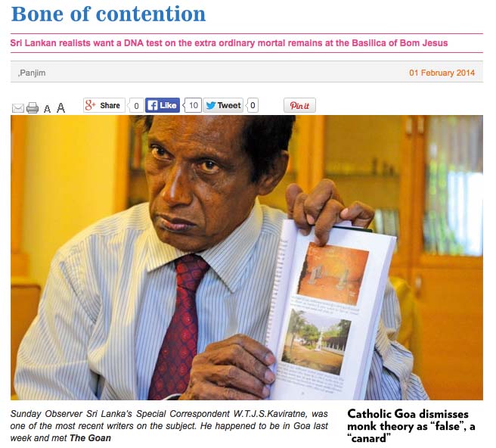Viewport: 496px width, 448px height.
Task: Click the Pinterest Pin it button
Action: point(299,105)
